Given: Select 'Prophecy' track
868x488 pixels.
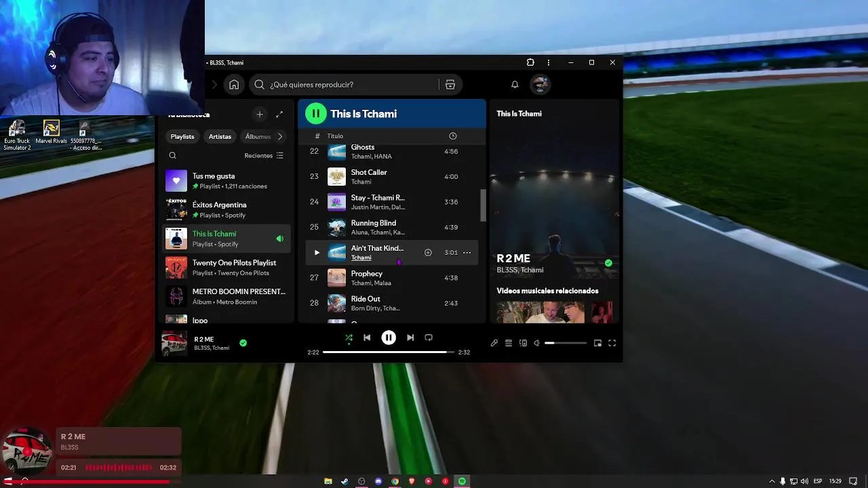Looking at the screenshot, I should click(x=392, y=278).
